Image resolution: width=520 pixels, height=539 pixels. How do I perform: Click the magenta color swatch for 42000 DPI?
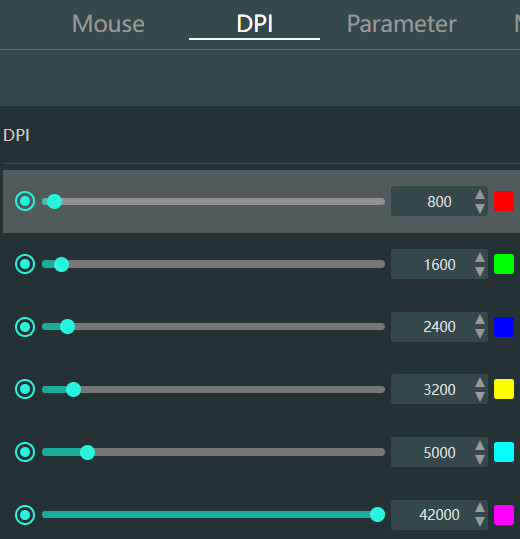(504, 515)
